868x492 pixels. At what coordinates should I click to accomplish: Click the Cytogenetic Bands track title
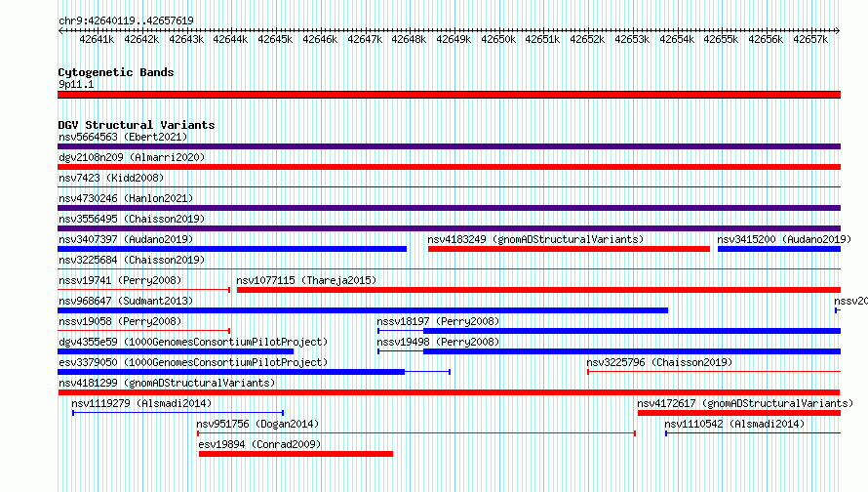click(116, 72)
